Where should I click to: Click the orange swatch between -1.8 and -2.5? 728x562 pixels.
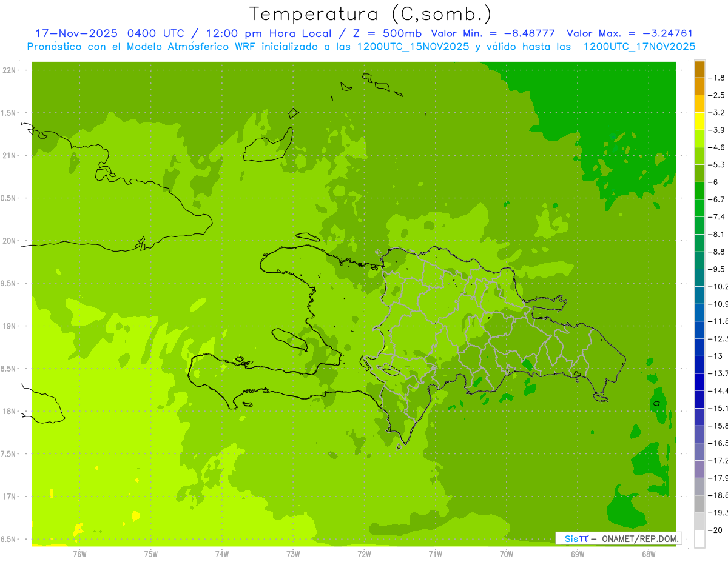(x=699, y=87)
